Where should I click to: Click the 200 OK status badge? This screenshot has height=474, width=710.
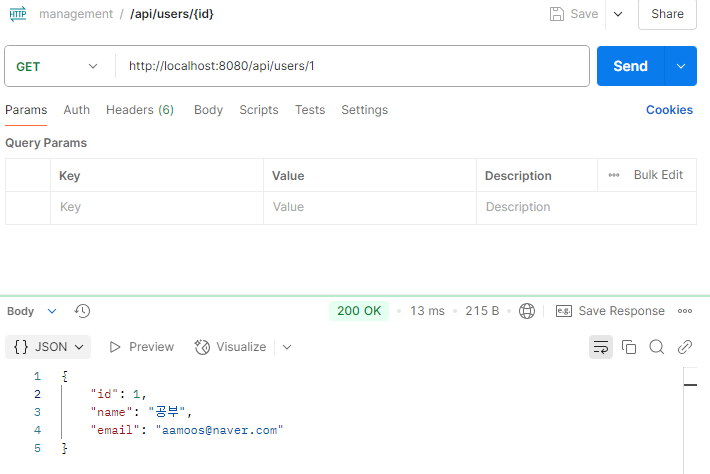click(359, 311)
